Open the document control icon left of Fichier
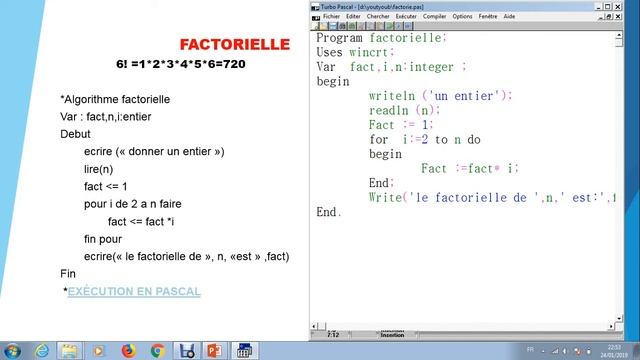Screen dimensions: 640x360 [316, 18]
